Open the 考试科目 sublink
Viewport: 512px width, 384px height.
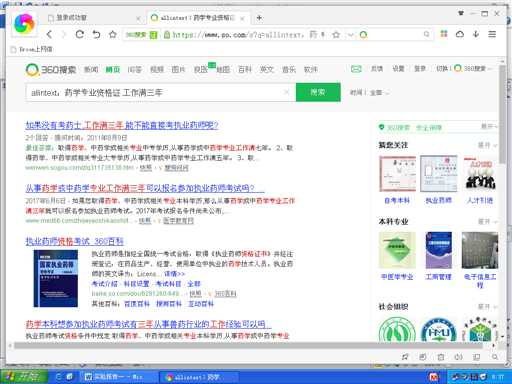(x=168, y=284)
